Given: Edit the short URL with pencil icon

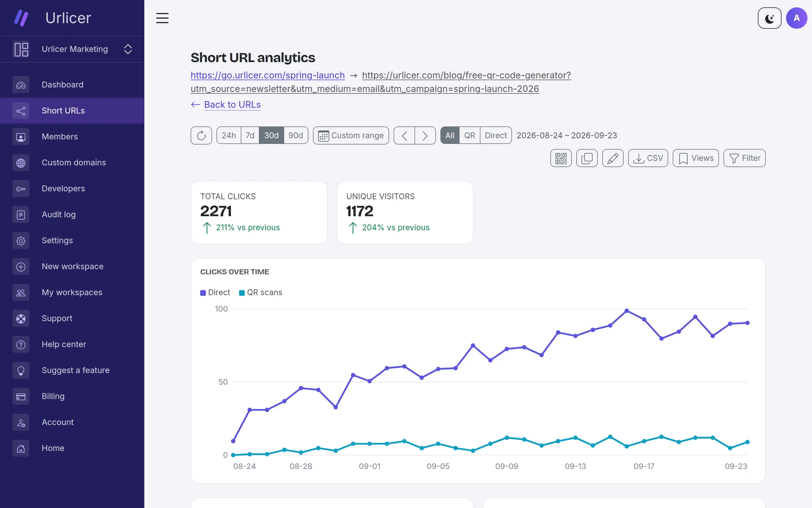Looking at the screenshot, I should (x=613, y=158).
